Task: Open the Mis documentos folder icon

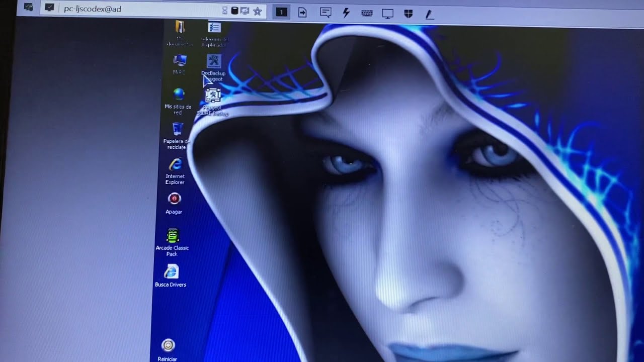Action: click(x=180, y=27)
